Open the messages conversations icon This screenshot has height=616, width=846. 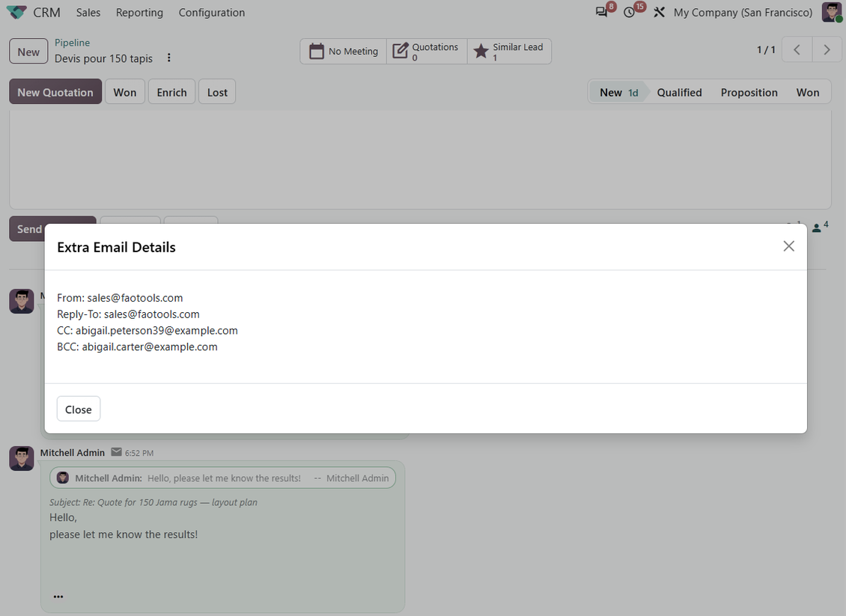point(601,12)
